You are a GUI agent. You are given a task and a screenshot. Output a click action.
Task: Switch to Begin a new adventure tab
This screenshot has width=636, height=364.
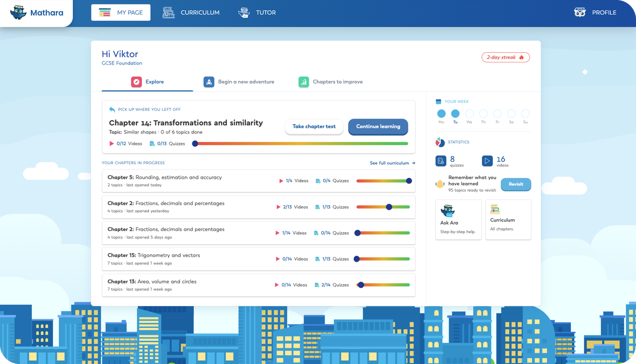click(x=239, y=82)
